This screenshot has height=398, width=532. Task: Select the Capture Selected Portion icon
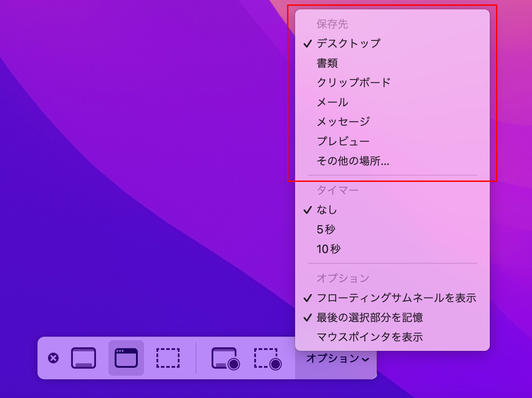pyautogui.click(x=168, y=358)
